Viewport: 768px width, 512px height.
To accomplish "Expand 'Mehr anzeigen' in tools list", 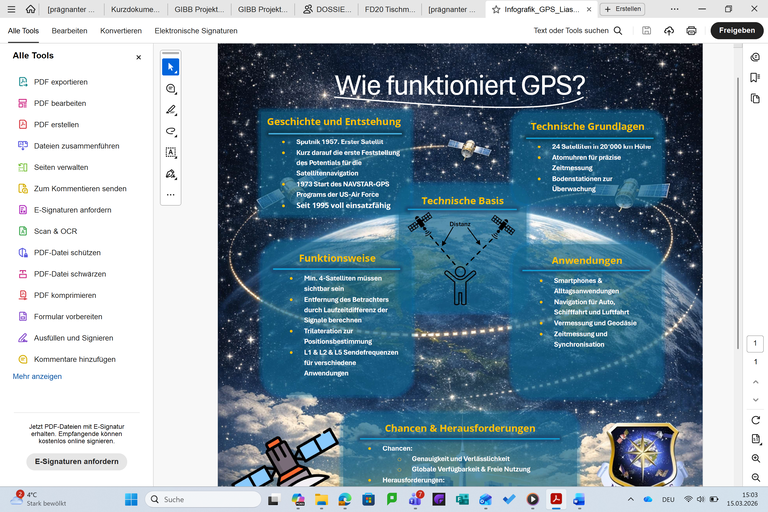I will [x=37, y=376].
